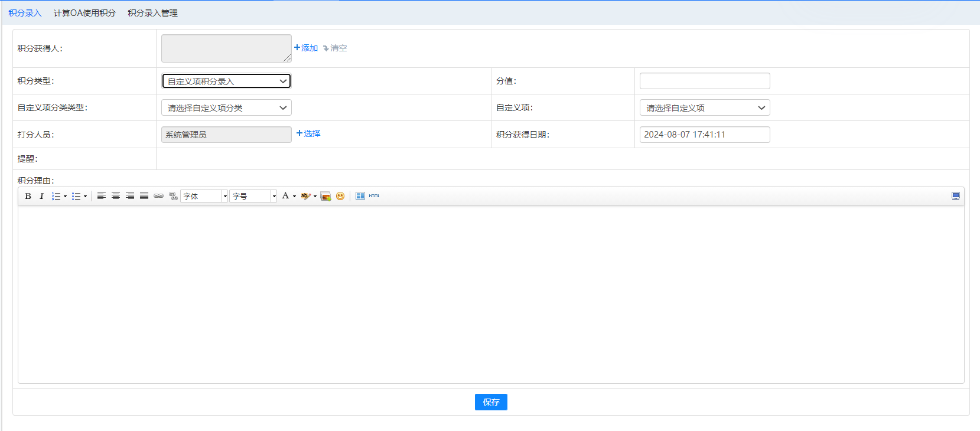Viewport: 980px width, 431px height.
Task: Insert a hyperlink in editor
Action: click(158, 196)
